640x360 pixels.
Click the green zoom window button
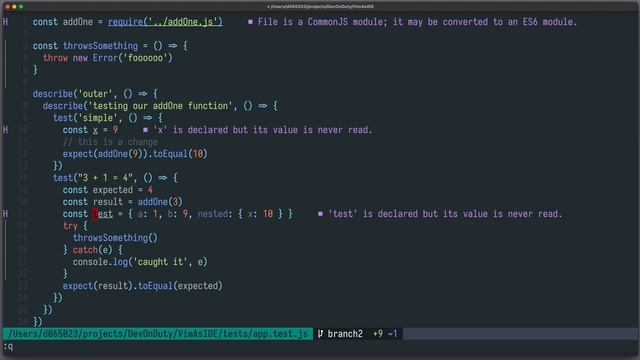coord(21,7)
